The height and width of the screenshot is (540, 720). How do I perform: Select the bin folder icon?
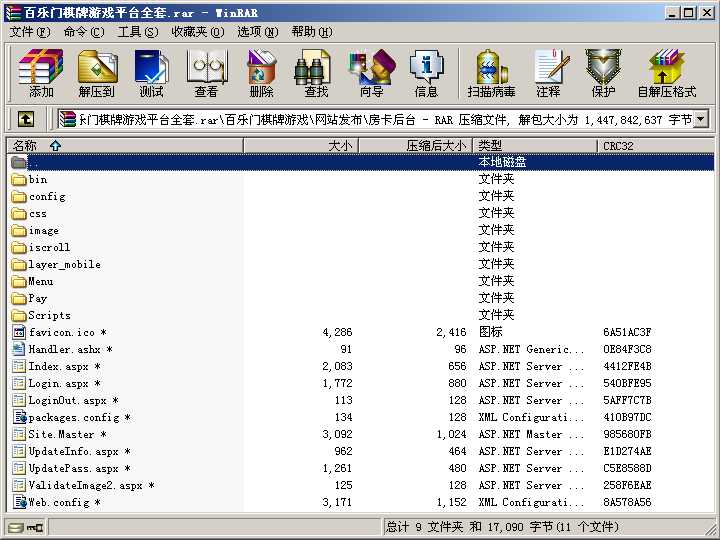(x=19, y=180)
